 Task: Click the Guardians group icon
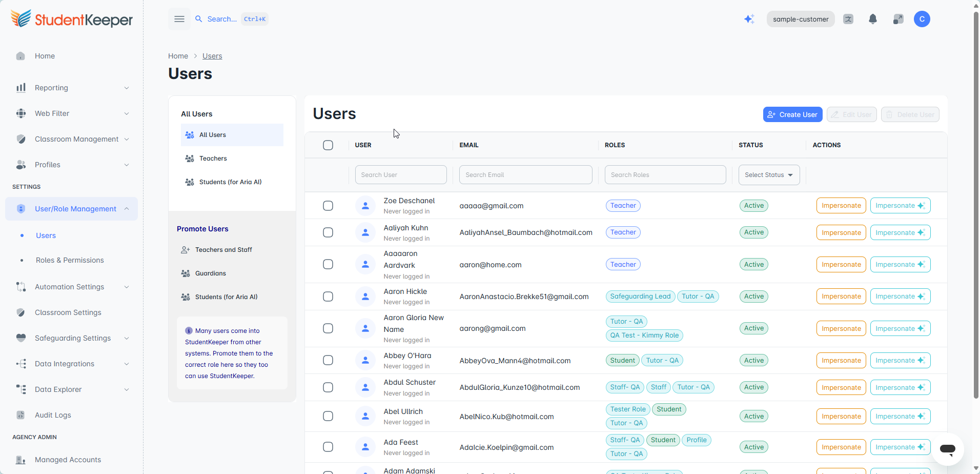[x=186, y=273]
